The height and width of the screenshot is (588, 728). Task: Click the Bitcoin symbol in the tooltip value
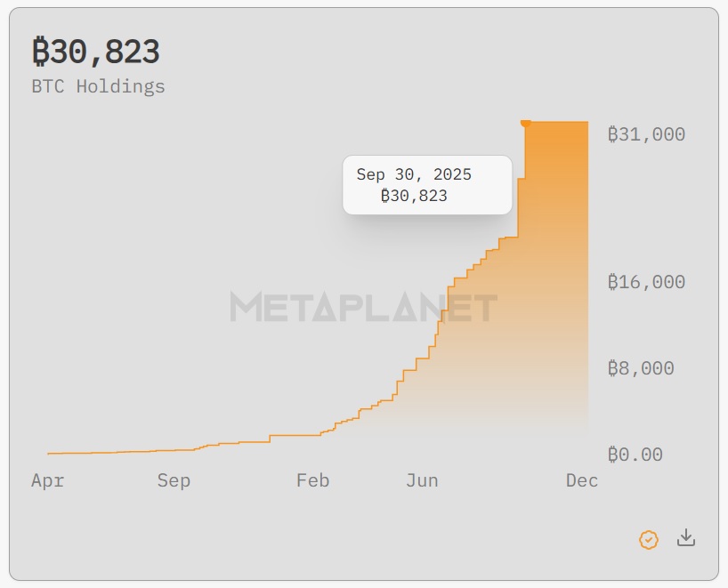tap(385, 196)
